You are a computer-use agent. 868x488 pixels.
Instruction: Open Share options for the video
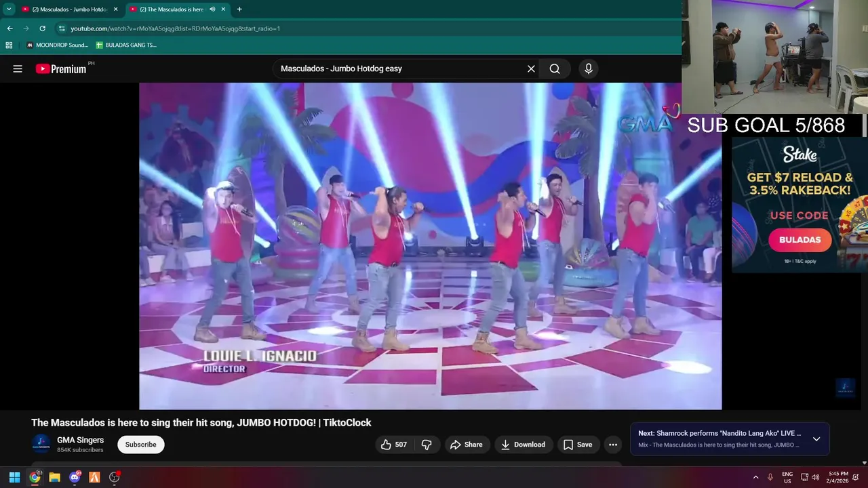point(467,445)
